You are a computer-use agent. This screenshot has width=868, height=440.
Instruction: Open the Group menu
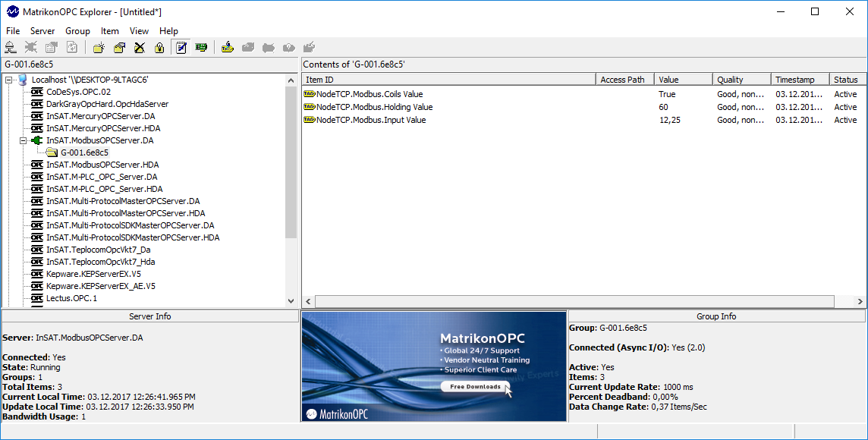(x=77, y=31)
